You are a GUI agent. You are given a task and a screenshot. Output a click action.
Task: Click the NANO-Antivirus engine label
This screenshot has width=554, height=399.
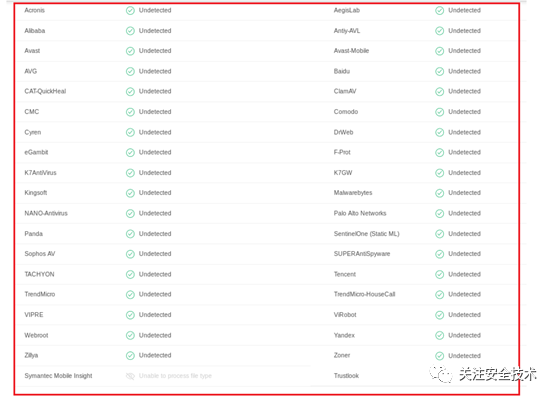(x=46, y=213)
